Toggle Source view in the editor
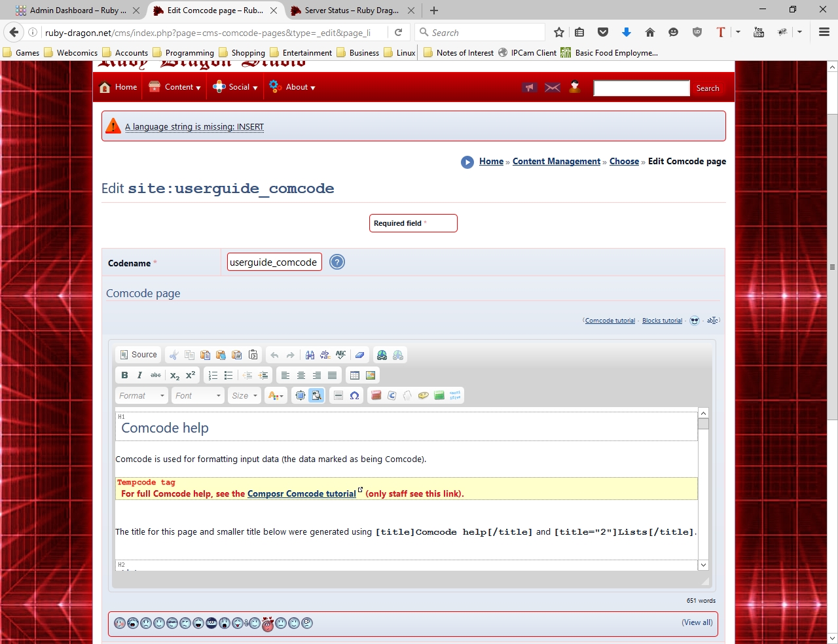This screenshot has width=838, height=644. click(x=138, y=355)
